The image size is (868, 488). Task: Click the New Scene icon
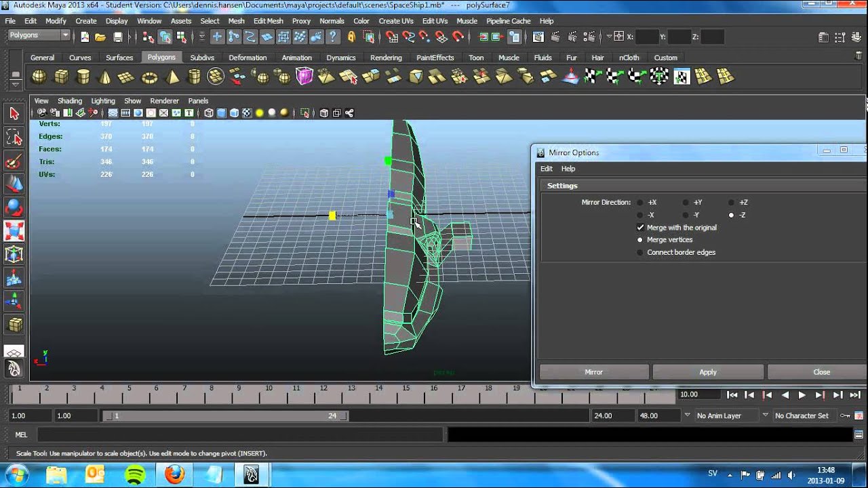85,37
